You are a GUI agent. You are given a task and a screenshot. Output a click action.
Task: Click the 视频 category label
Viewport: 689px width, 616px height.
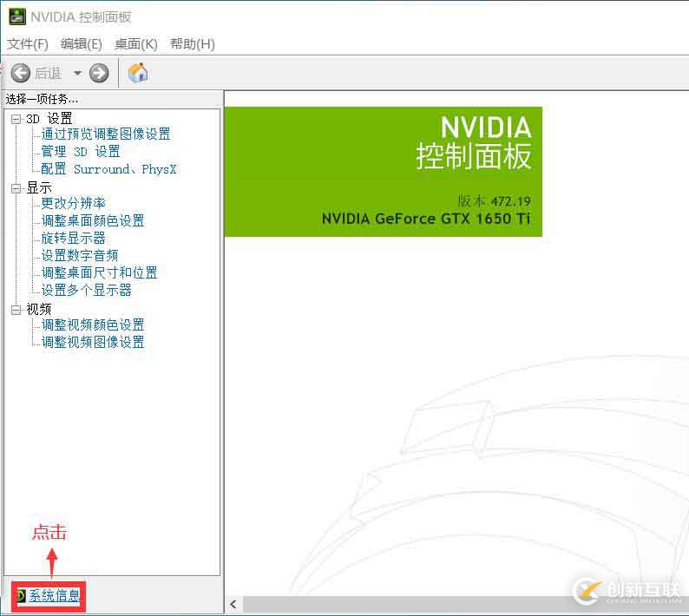pos(39,310)
